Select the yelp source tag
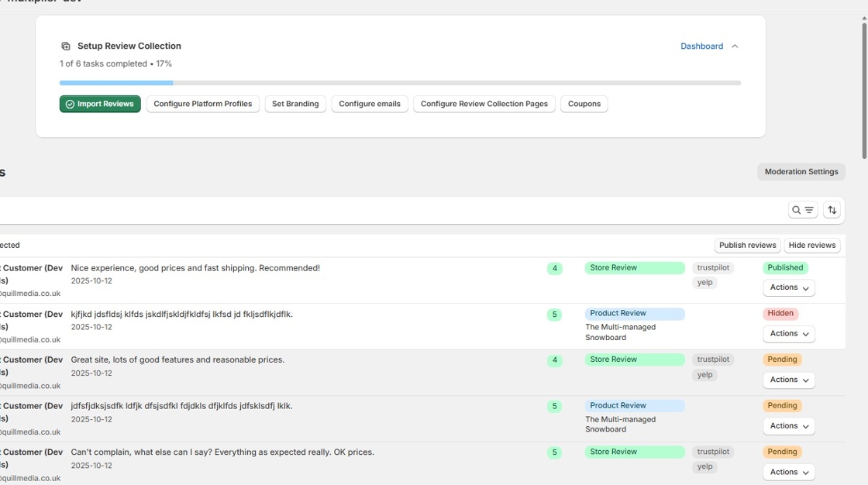868x485 pixels. pos(704,282)
